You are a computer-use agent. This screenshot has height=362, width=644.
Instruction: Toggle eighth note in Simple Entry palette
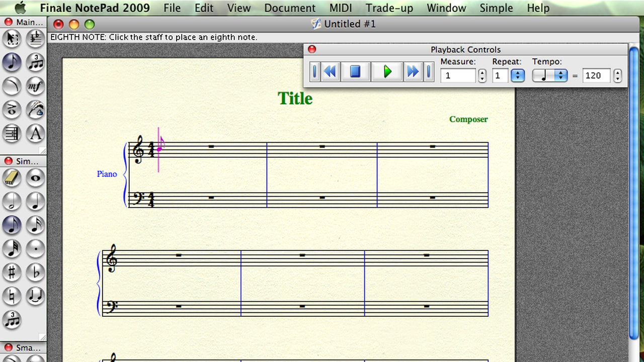click(12, 225)
